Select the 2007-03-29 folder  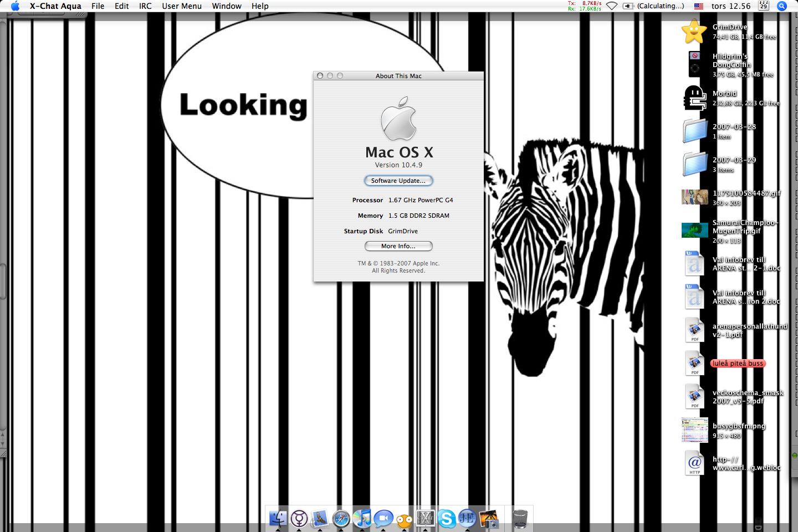695,165
